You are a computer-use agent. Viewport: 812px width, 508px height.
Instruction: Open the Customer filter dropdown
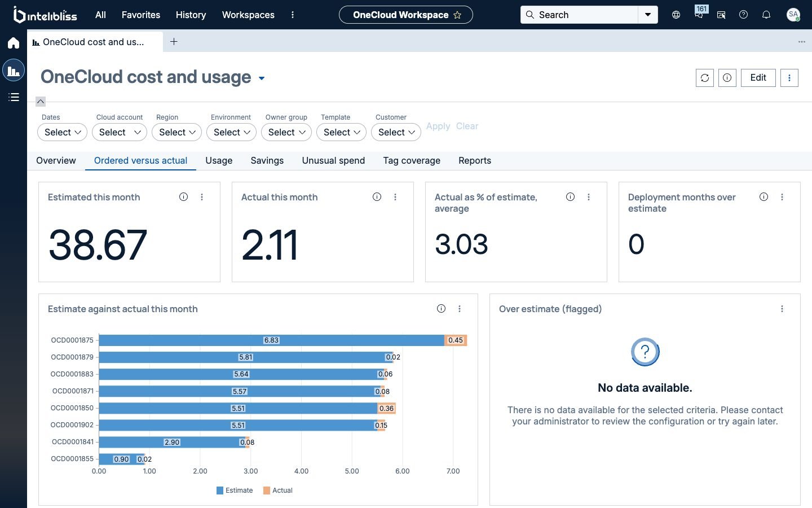tap(396, 132)
